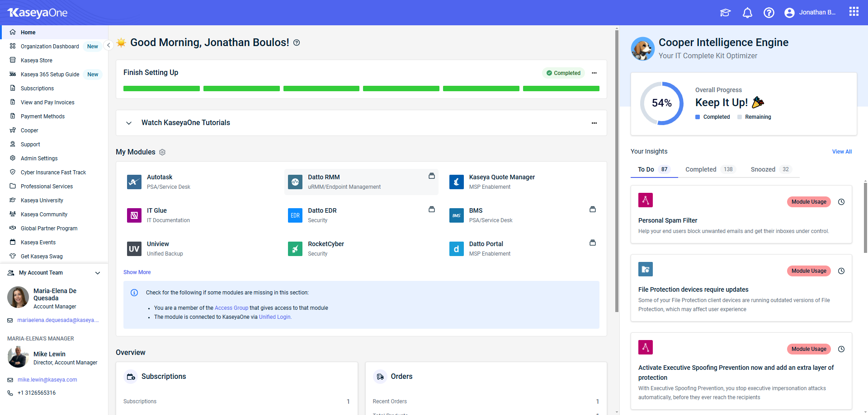
Task: Open Organization Dashboard in sidebar
Action: (50, 47)
